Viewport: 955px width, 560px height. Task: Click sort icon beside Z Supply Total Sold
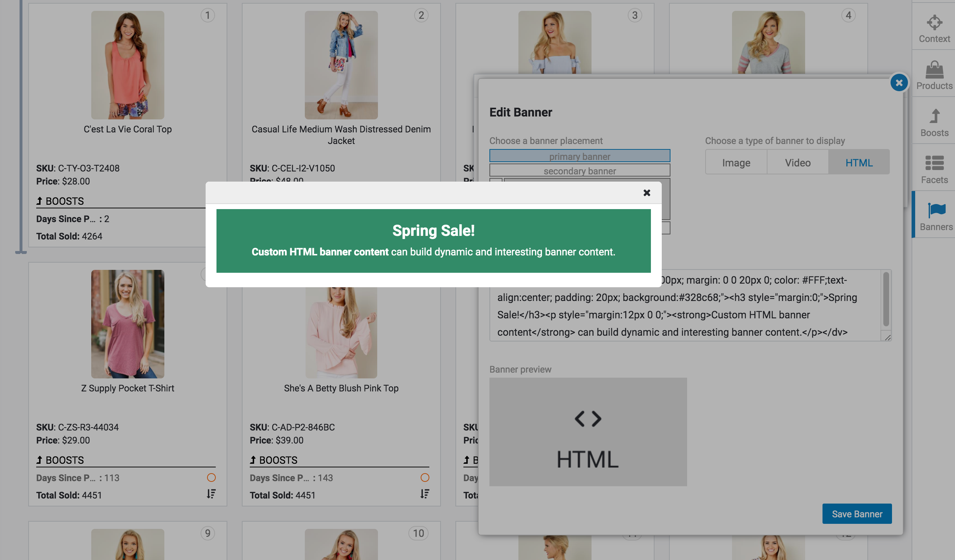[211, 494]
